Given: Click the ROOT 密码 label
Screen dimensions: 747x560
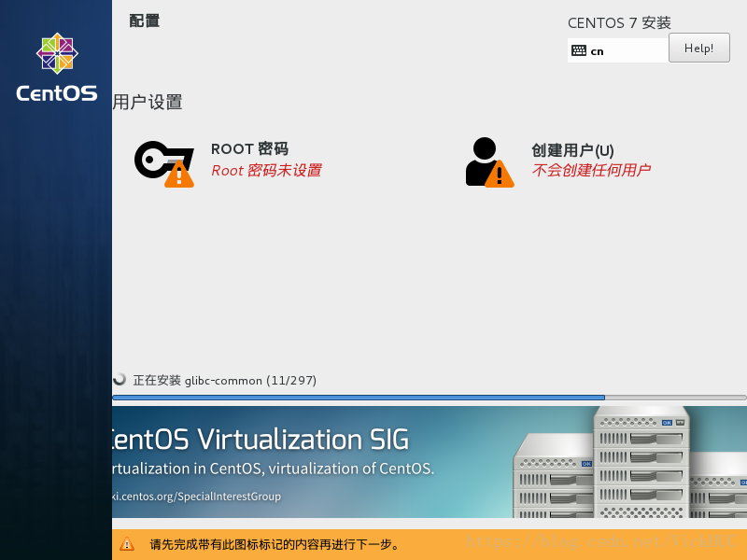Looking at the screenshot, I should (249, 148).
